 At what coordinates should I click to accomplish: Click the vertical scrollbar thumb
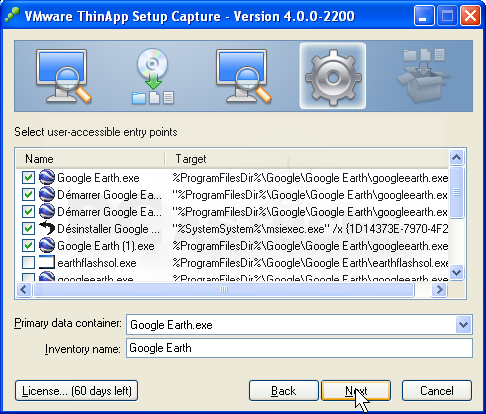(x=456, y=192)
